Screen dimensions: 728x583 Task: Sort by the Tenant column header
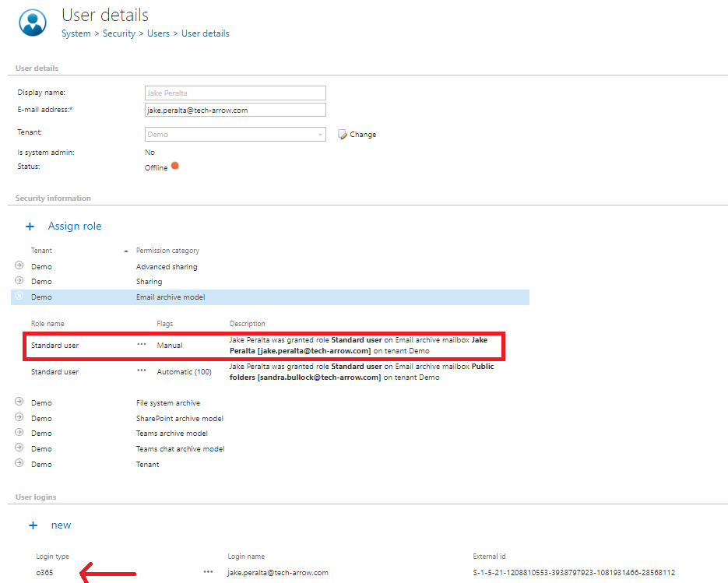pyautogui.click(x=42, y=251)
